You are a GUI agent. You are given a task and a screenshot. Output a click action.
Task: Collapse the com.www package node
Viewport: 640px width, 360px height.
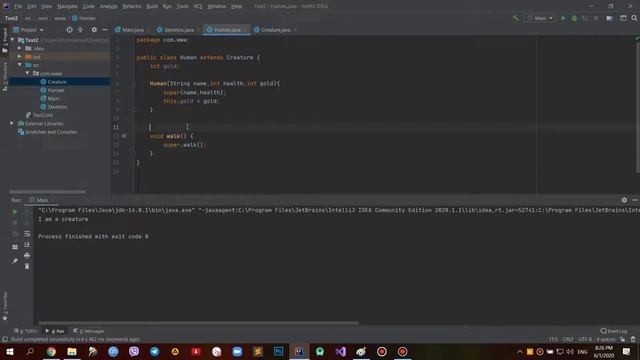pyautogui.click(x=28, y=73)
